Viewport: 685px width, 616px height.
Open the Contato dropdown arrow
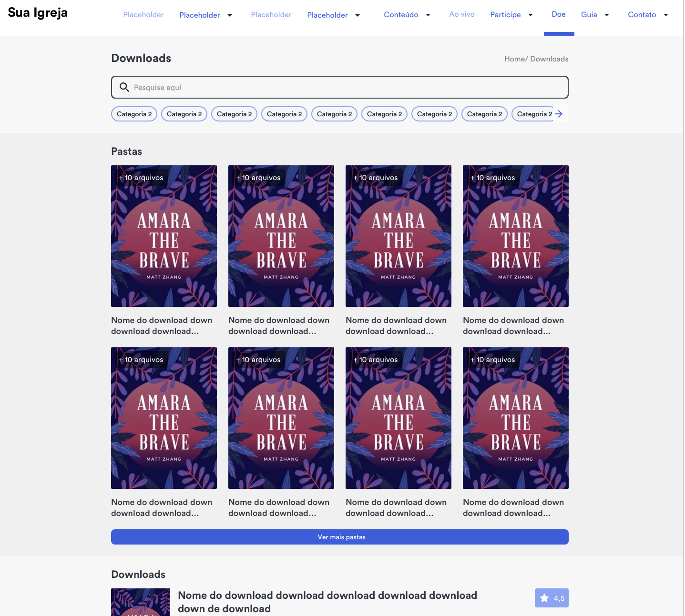coord(666,15)
